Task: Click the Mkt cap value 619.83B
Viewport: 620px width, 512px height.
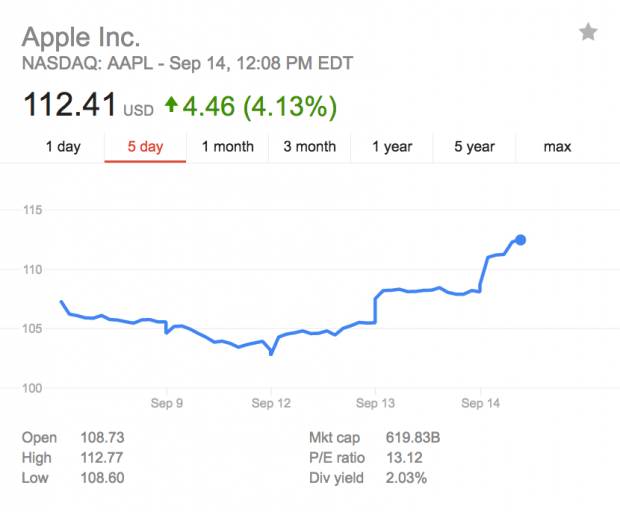Action: click(x=412, y=438)
